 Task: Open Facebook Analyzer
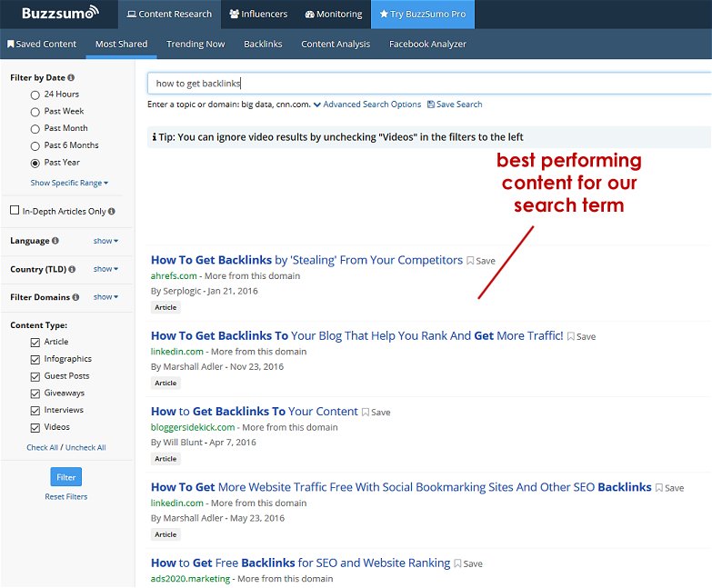[x=427, y=44]
